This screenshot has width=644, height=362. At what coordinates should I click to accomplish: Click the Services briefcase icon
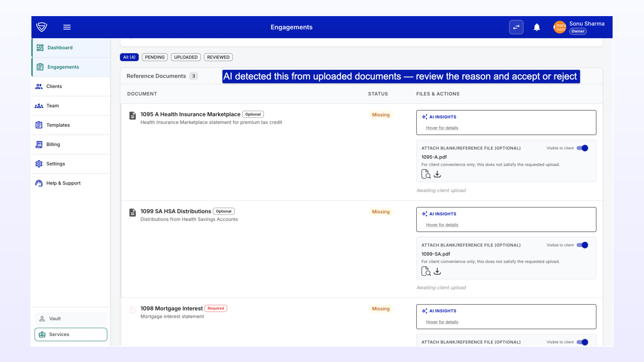(42, 334)
